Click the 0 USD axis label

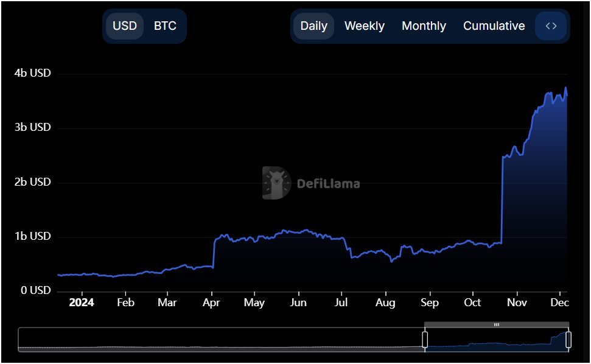35,290
